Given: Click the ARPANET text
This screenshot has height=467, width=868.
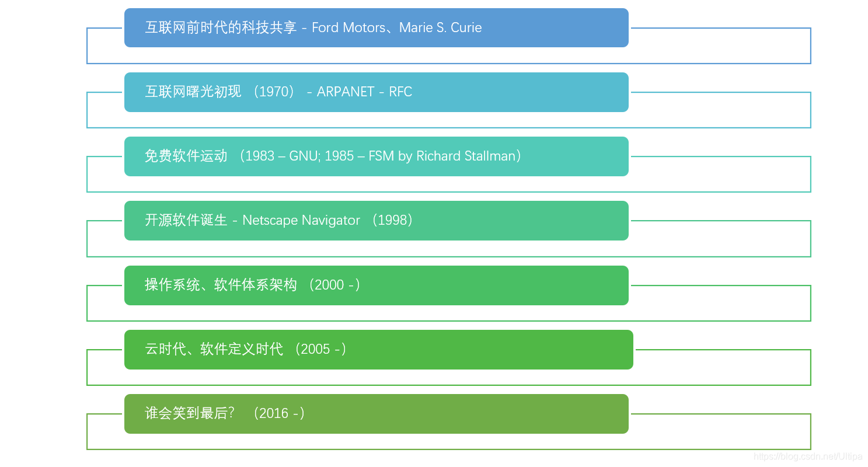Looking at the screenshot, I should click(x=346, y=92).
